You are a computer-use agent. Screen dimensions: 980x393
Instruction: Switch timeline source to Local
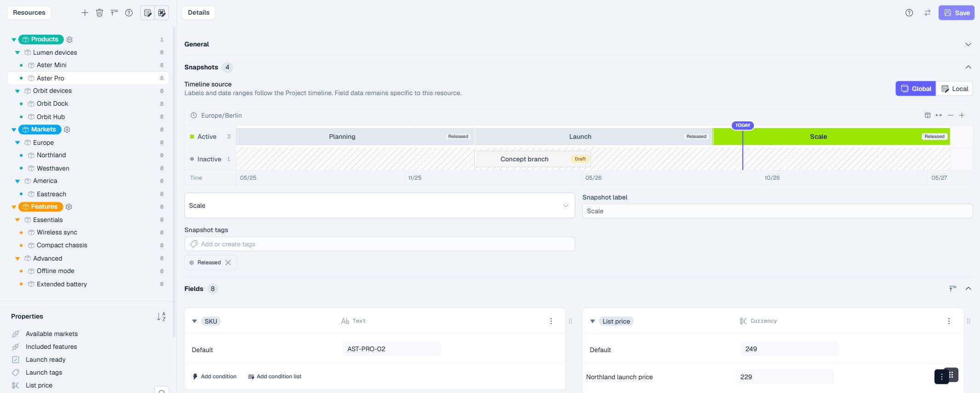point(955,89)
